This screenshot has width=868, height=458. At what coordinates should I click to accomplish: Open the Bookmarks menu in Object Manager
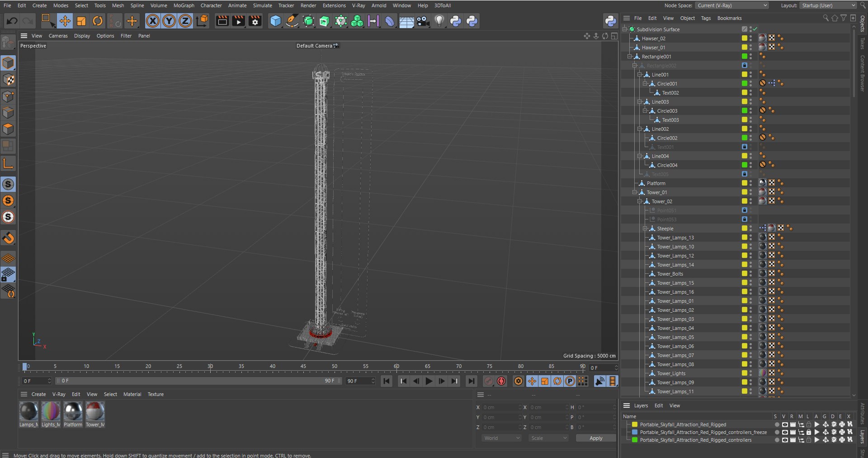tap(729, 18)
